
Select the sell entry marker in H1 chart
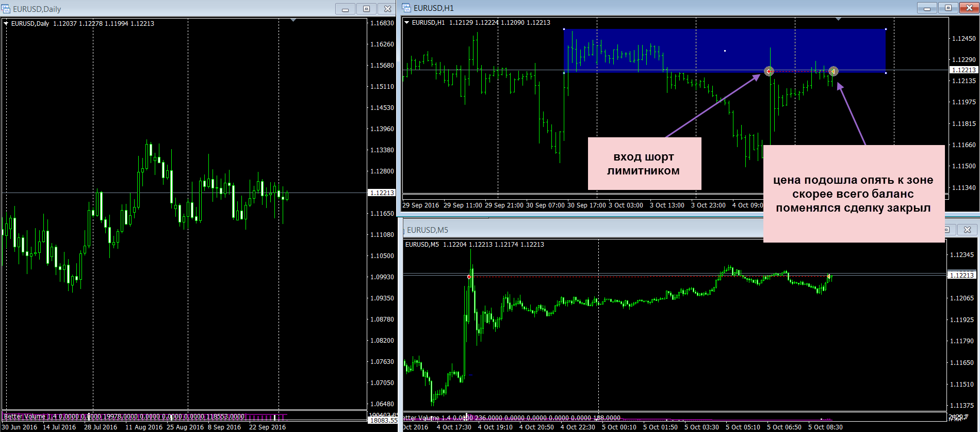coord(769,71)
